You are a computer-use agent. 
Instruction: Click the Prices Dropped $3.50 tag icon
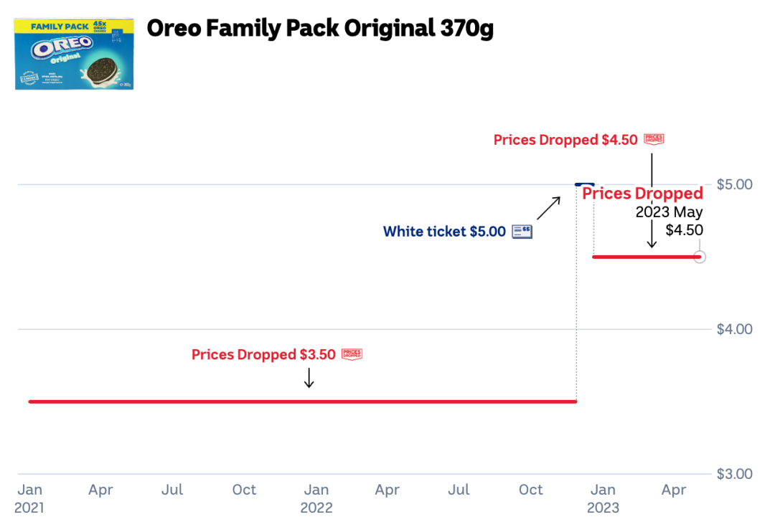352,353
